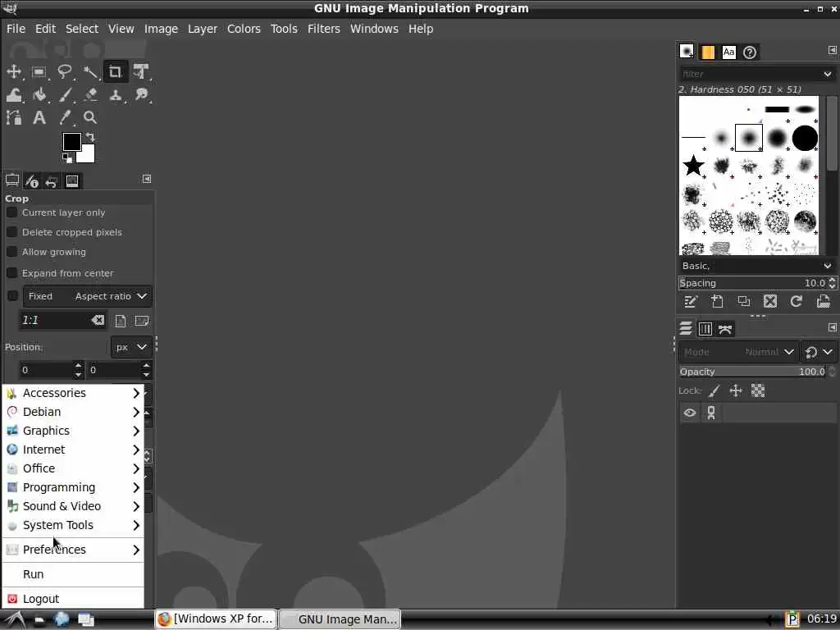Select the Smudge tool
Image resolution: width=840 pixels, height=630 pixels.
click(x=141, y=95)
